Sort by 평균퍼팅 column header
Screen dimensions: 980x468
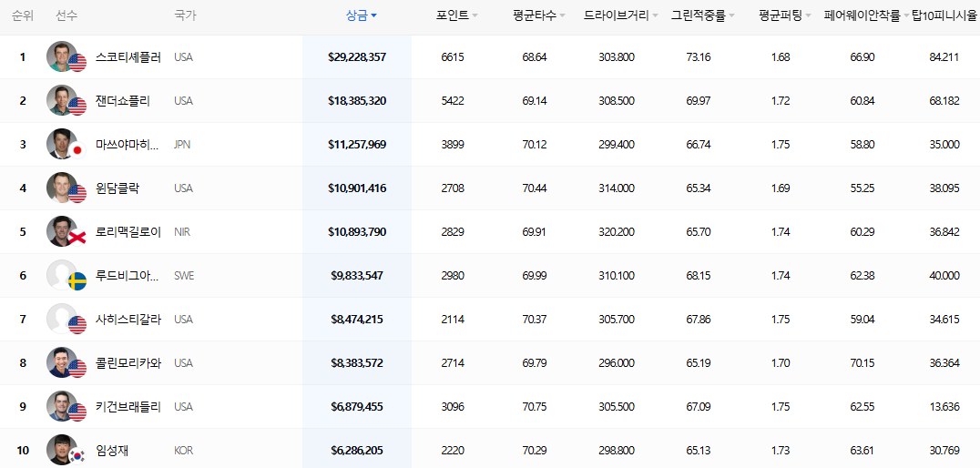784,15
